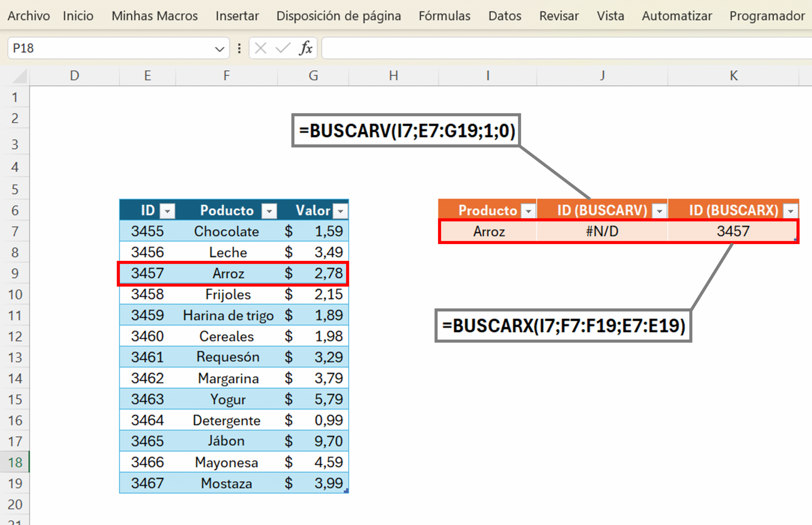This screenshot has height=525, width=812.
Task: Open the ID (BUSCARV) filter dropdown
Action: point(659,211)
